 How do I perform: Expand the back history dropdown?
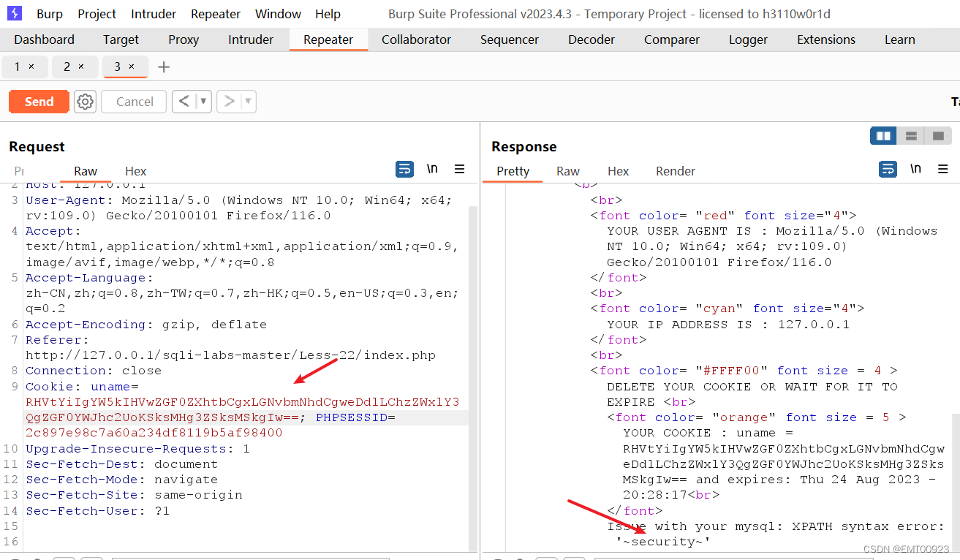coord(203,102)
